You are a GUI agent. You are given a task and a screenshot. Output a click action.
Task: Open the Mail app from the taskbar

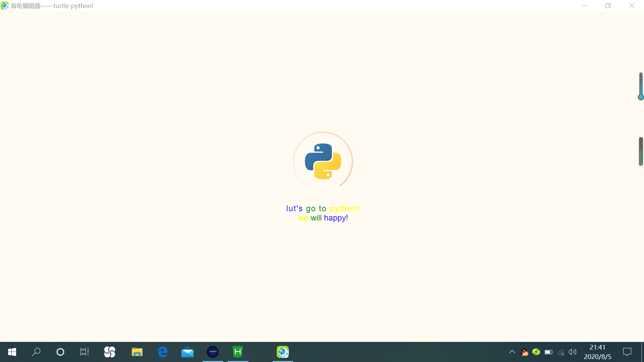(187, 352)
